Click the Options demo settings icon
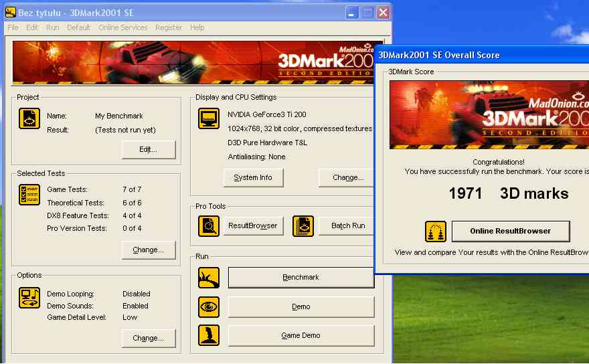589x364 pixels. [x=29, y=298]
